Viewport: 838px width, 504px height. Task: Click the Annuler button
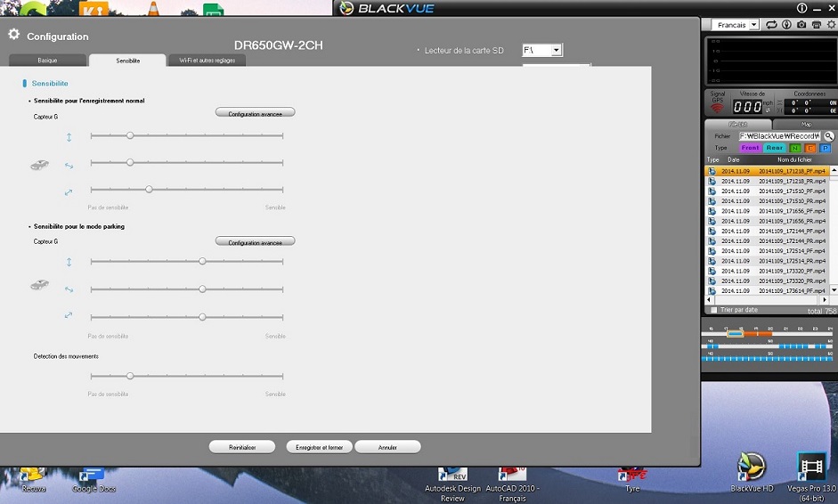click(x=387, y=447)
